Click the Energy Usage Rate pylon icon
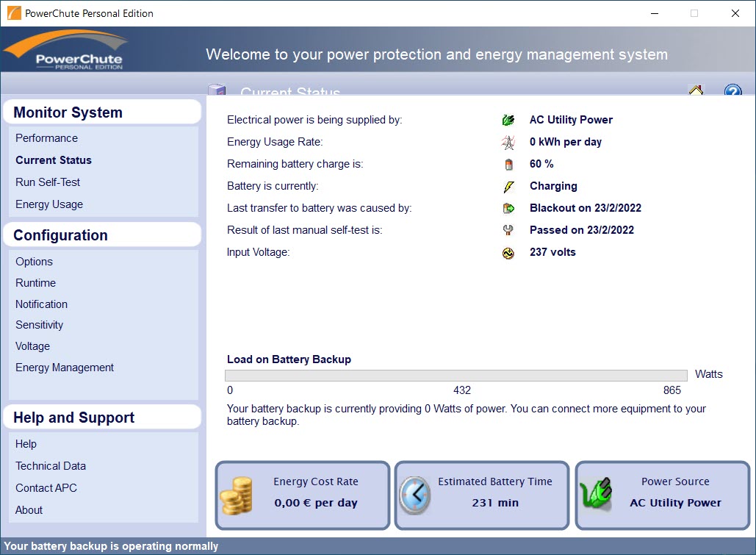756x555 pixels. [508, 142]
